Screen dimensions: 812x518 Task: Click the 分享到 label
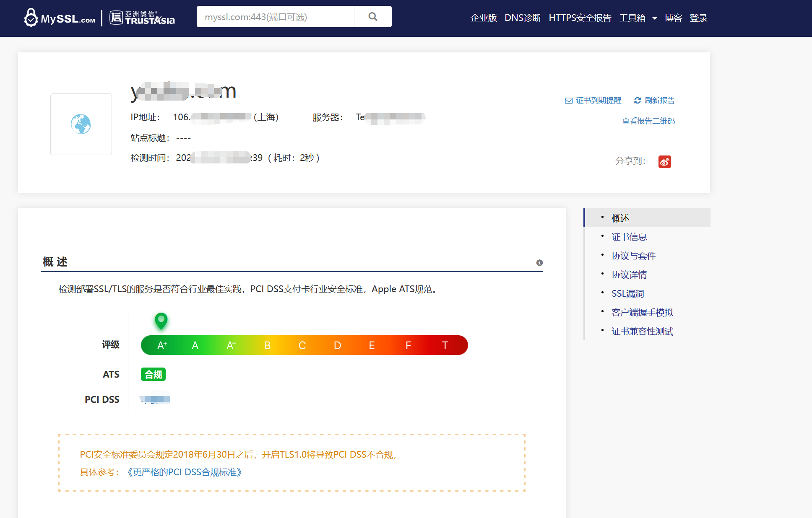tap(630, 161)
